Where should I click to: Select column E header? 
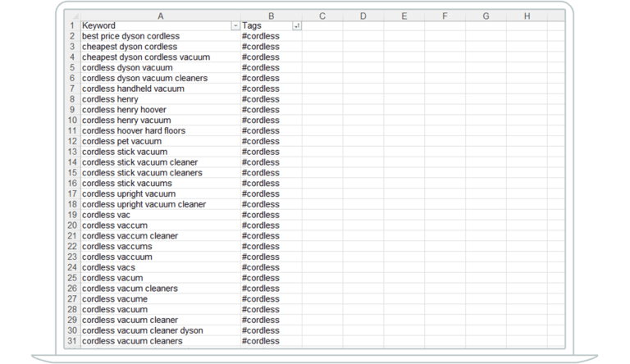click(404, 16)
